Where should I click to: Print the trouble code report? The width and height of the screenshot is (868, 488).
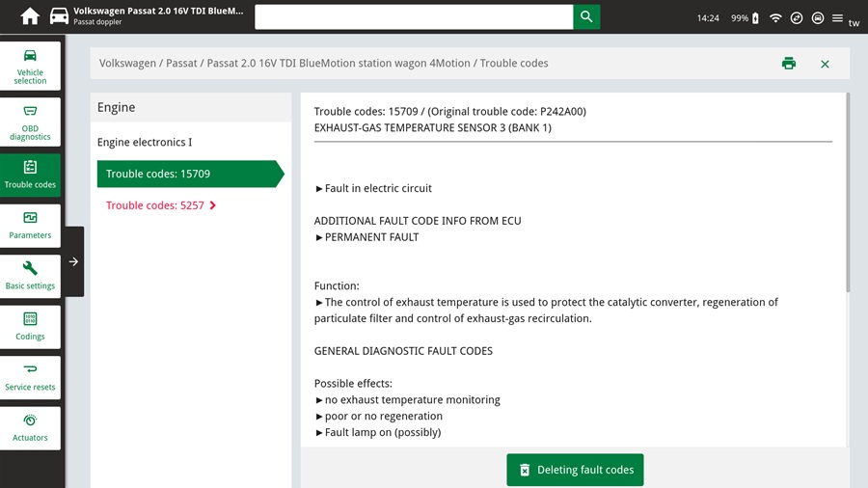point(789,64)
